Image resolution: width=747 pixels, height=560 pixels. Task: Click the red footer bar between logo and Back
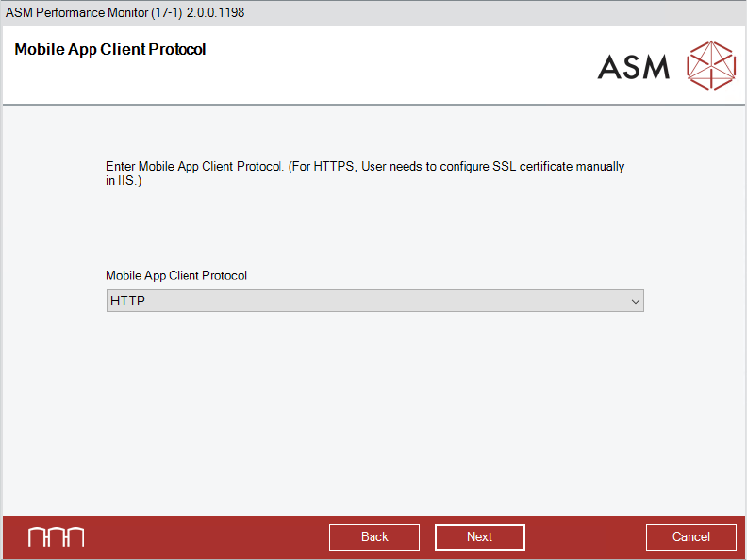coord(207,536)
